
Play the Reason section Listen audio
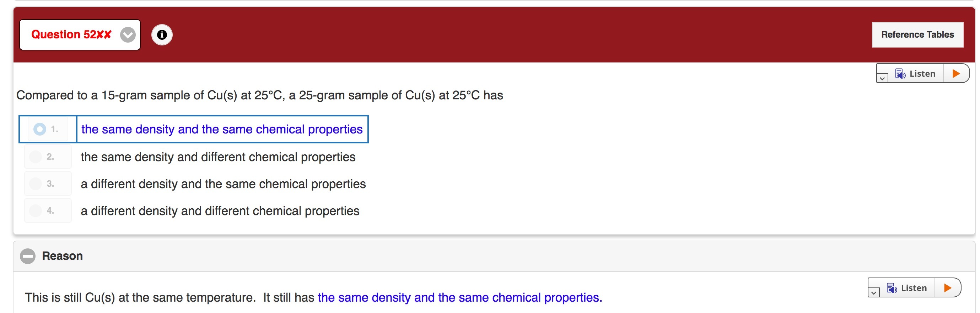point(947,287)
